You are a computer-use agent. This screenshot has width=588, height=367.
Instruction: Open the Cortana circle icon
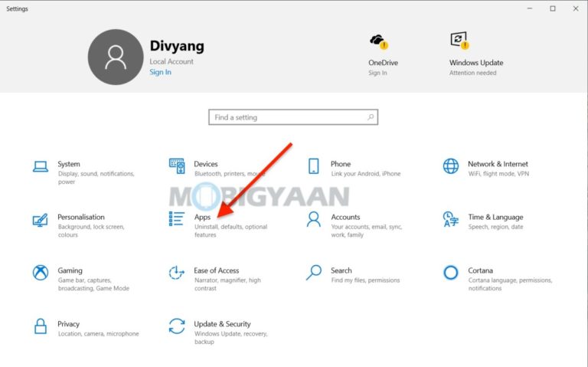click(451, 273)
